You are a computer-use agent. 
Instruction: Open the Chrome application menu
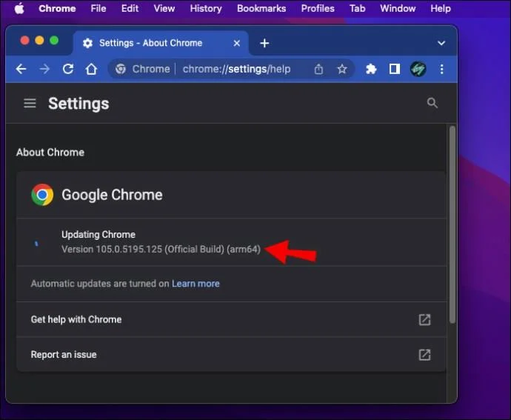(57, 8)
